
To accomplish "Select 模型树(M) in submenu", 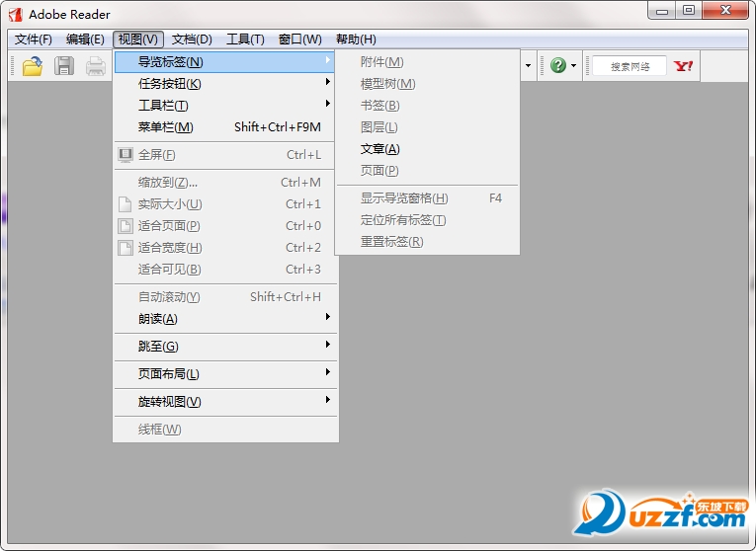I will (x=427, y=84).
